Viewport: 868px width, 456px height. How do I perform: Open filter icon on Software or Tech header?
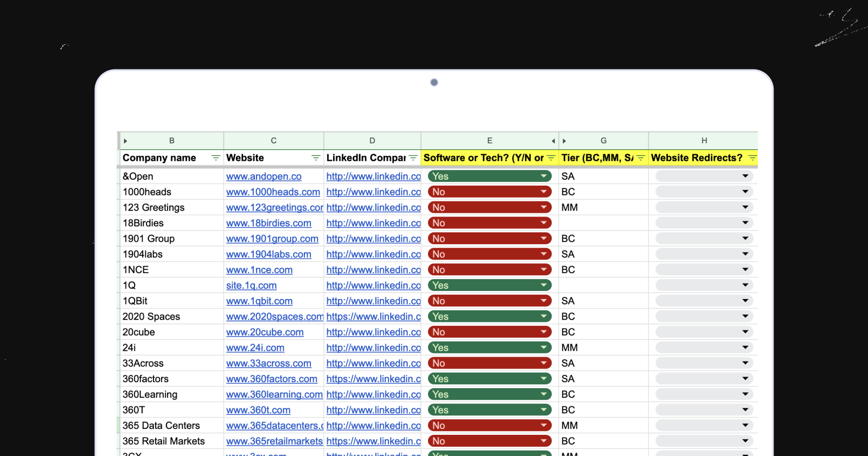pos(551,158)
